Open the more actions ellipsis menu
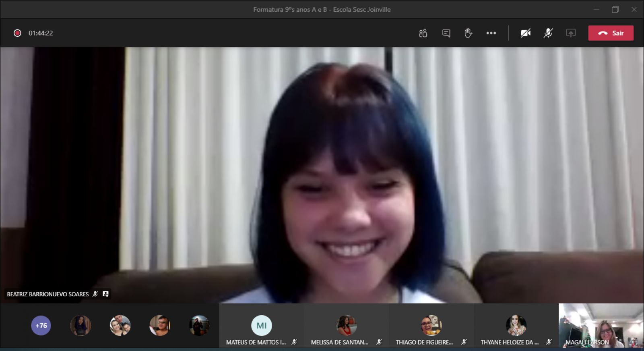This screenshot has height=351, width=644. (491, 33)
